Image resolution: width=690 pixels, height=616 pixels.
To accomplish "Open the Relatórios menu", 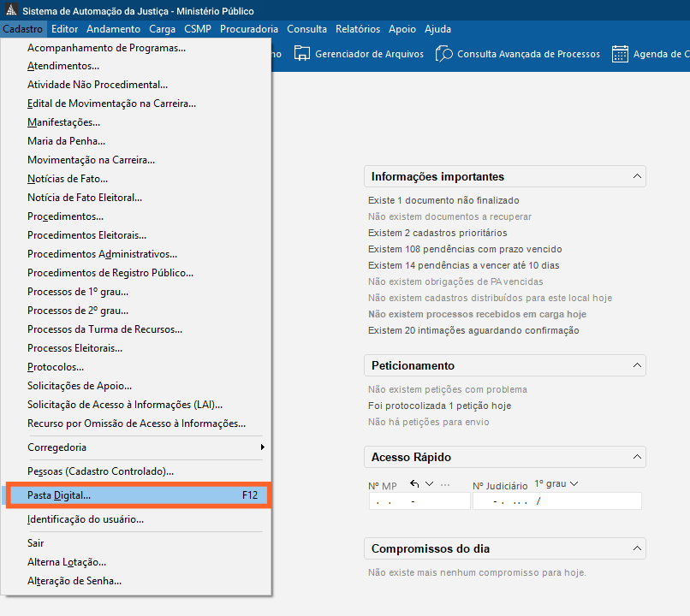I will [358, 28].
